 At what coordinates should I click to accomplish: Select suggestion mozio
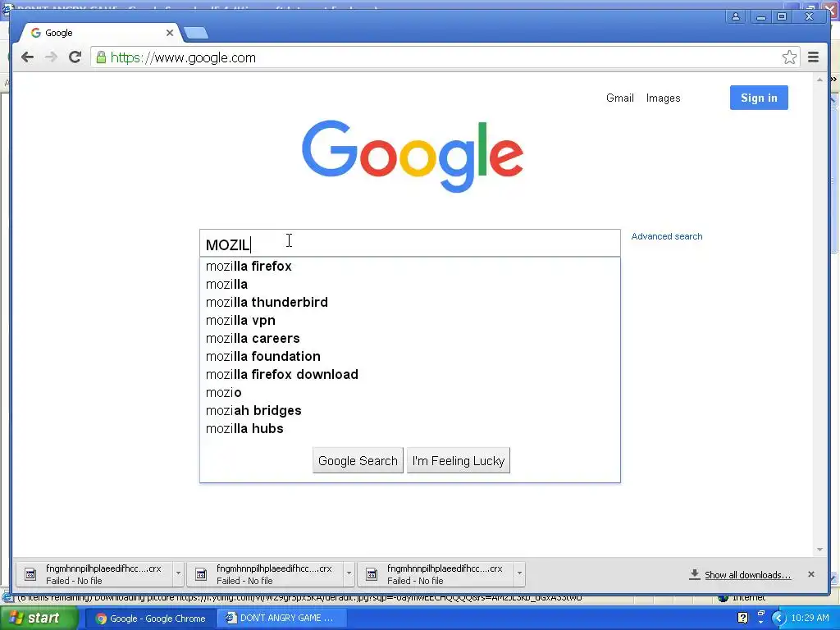click(x=410, y=393)
